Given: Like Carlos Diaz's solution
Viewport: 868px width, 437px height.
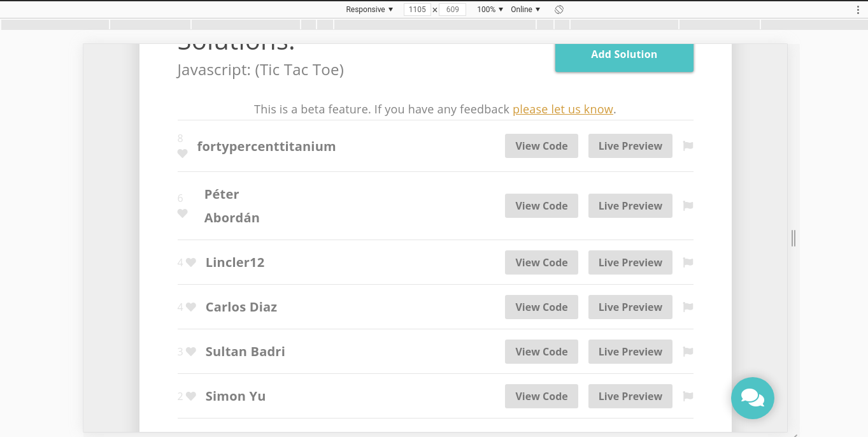Looking at the screenshot, I should [190, 307].
